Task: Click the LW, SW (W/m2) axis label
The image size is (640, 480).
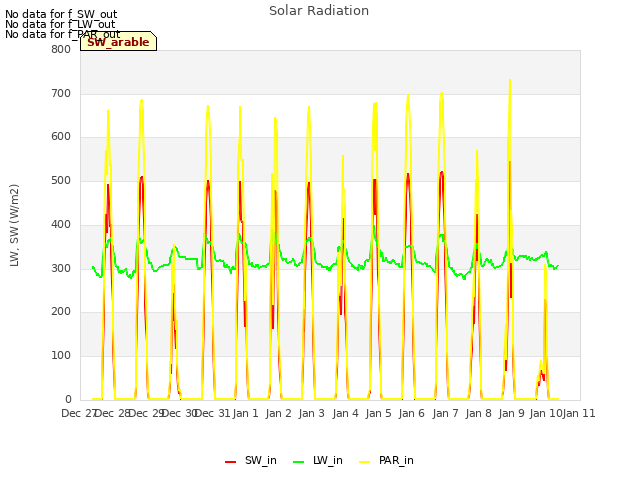Action: pyautogui.click(x=14, y=225)
